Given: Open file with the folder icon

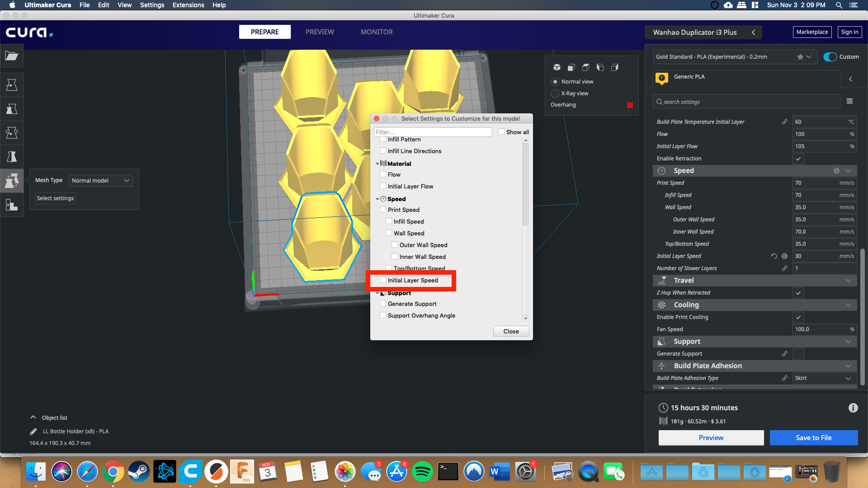Looking at the screenshot, I should (12, 56).
